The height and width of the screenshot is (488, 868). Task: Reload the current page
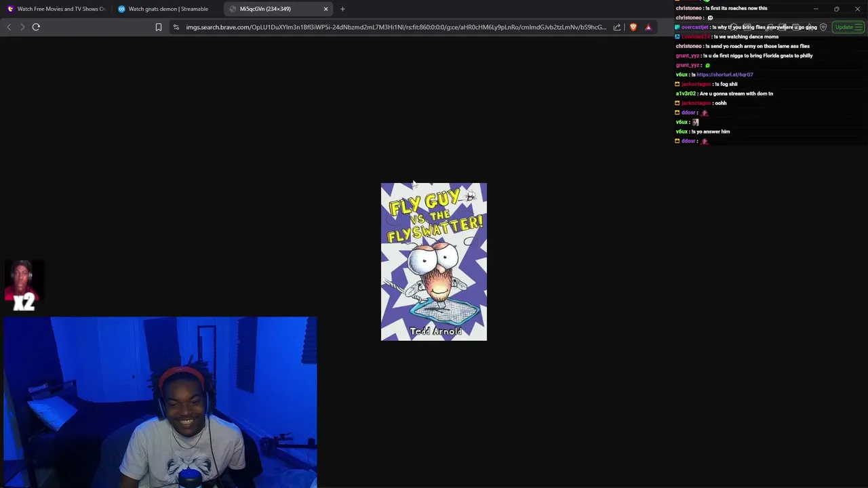pyautogui.click(x=36, y=27)
